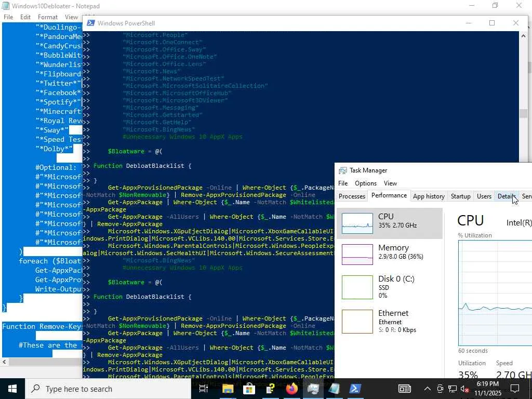Screen dimensions: 532x399
Task: Click the Notepad title bar icon
Action: pyautogui.click(x=5, y=6)
